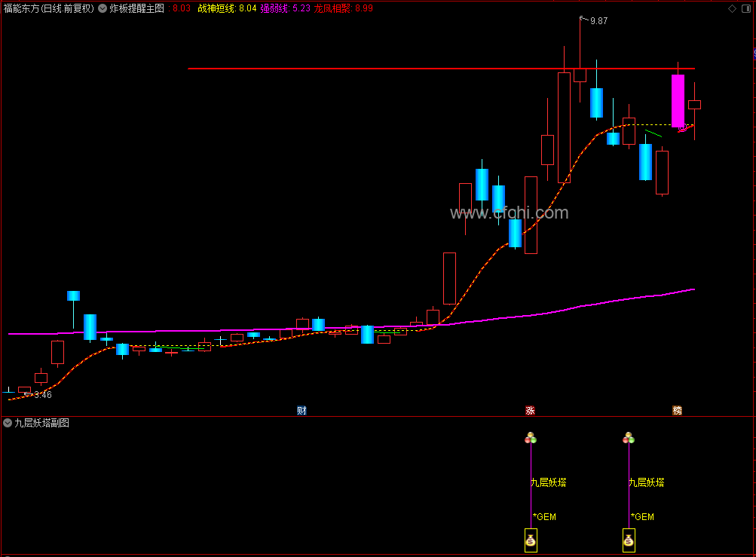Image resolution: width=756 pixels, height=557 pixels.
Task: Click the 财 event marker on the date axis
Action: coord(301,410)
